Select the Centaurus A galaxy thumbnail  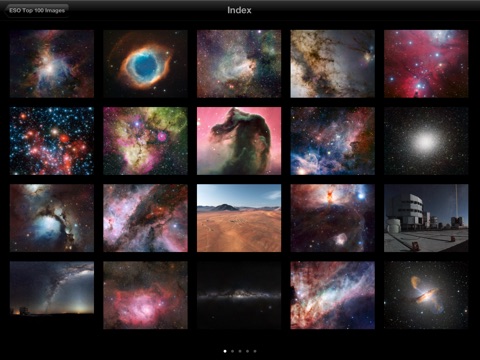tap(426, 295)
